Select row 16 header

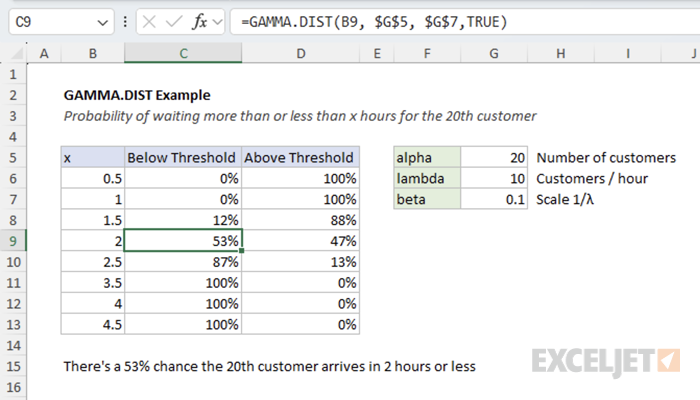tap(13, 387)
